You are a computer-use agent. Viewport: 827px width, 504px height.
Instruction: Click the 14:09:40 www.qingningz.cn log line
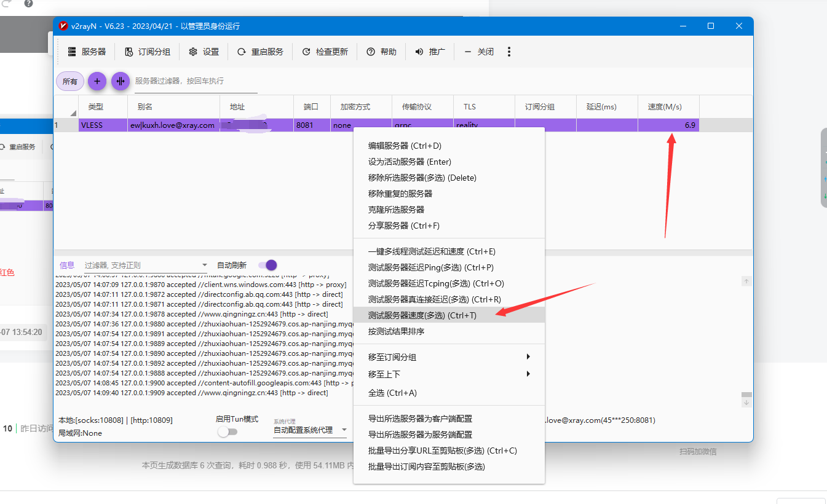pyautogui.click(x=192, y=393)
